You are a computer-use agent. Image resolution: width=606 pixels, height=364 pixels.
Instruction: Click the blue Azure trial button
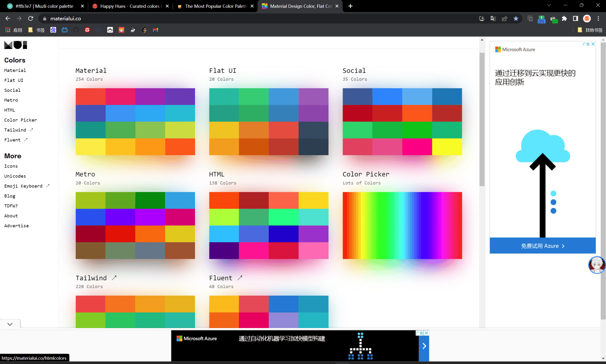pyautogui.click(x=542, y=246)
